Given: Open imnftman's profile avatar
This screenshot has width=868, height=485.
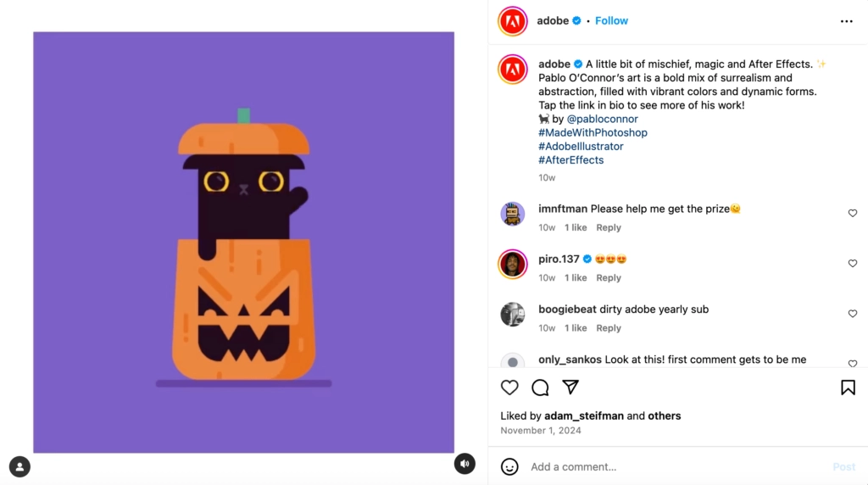Looking at the screenshot, I should 513,214.
